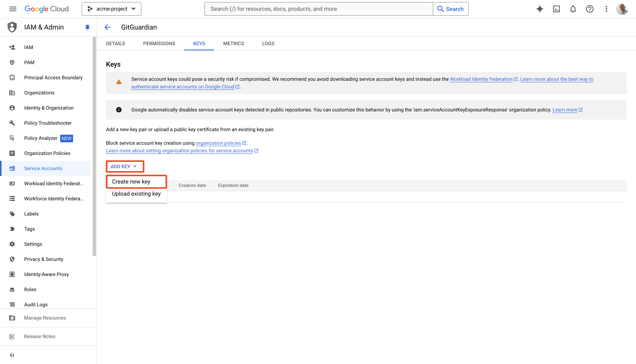Click the Workforce Identity Federation list icon
Viewport: 636px width, 364px height.
12,199
